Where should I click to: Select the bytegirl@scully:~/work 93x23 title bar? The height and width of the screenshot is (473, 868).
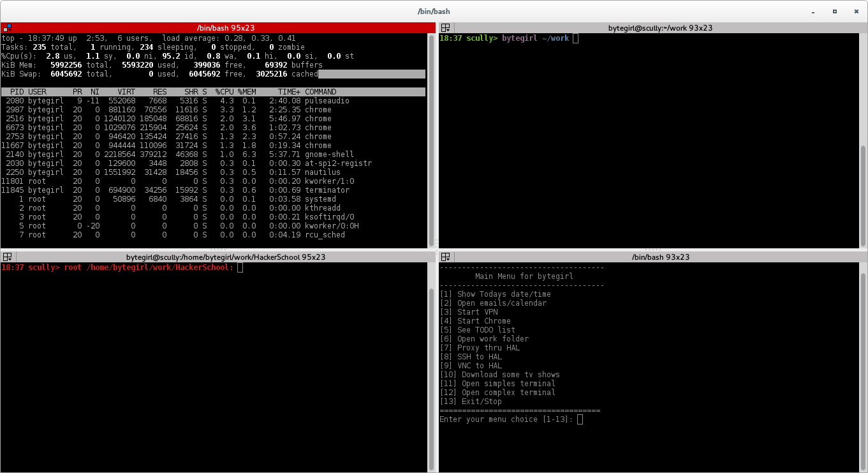point(653,27)
